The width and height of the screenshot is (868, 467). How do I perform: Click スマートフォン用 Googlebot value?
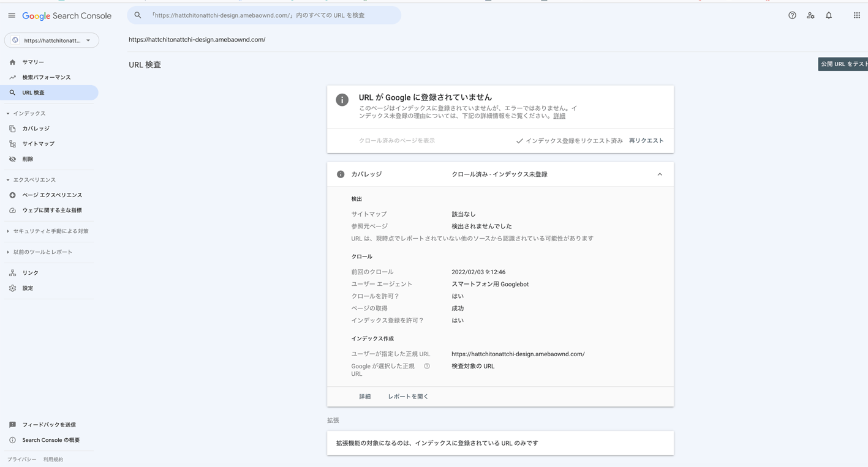coord(490,284)
